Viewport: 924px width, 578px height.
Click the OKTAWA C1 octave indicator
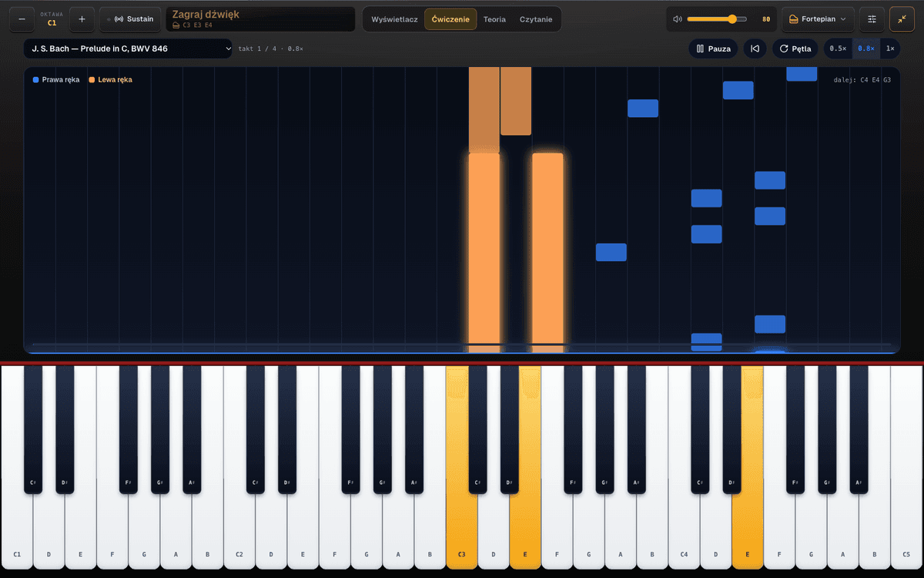click(52, 19)
